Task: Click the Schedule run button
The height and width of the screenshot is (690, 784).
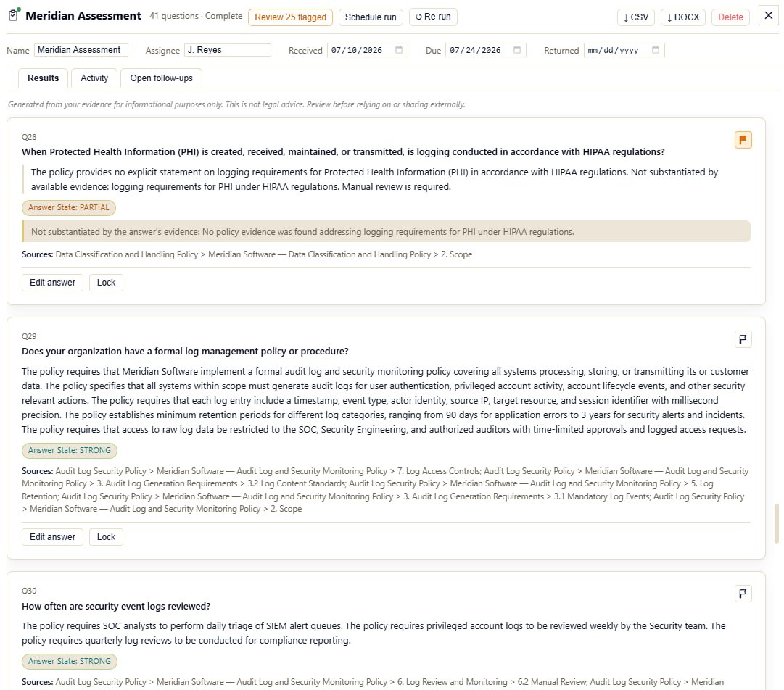Action: [371, 17]
